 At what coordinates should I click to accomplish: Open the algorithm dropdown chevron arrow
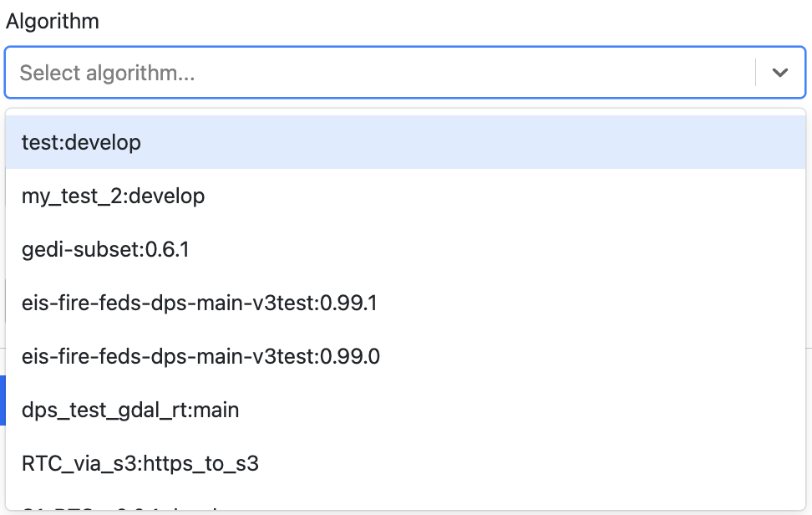click(780, 73)
